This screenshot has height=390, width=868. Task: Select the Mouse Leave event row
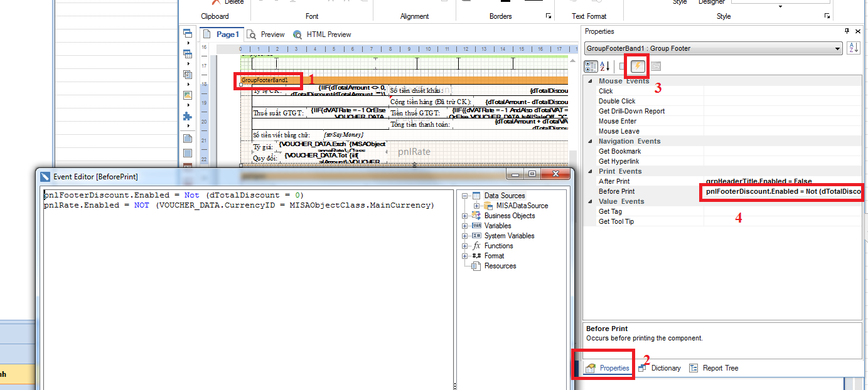click(x=728, y=131)
